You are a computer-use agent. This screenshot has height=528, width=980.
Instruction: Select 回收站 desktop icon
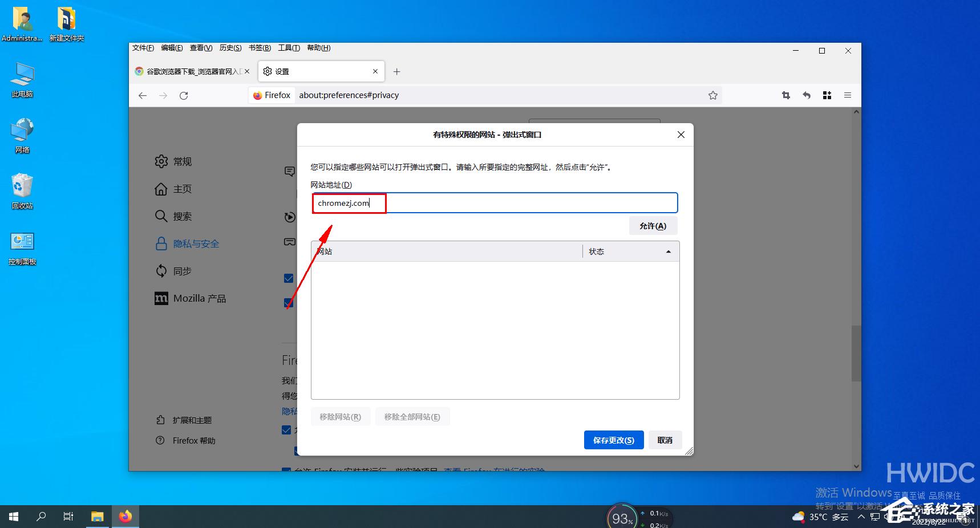tap(22, 192)
